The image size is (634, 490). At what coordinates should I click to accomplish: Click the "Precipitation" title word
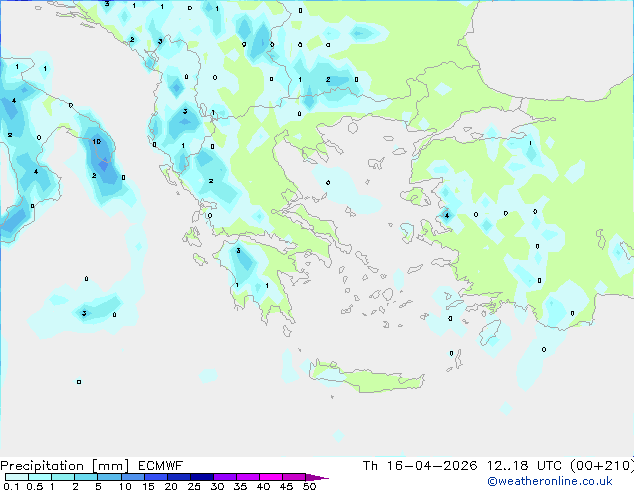coord(42,466)
